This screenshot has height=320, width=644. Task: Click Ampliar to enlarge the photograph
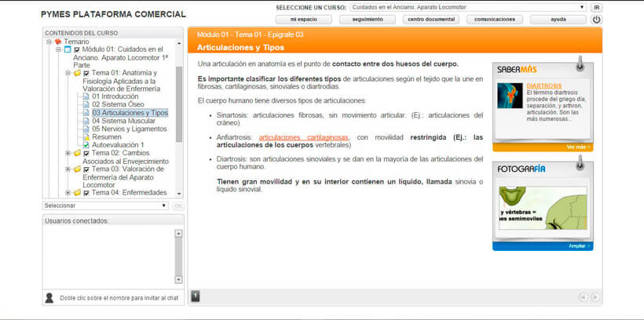pos(579,245)
